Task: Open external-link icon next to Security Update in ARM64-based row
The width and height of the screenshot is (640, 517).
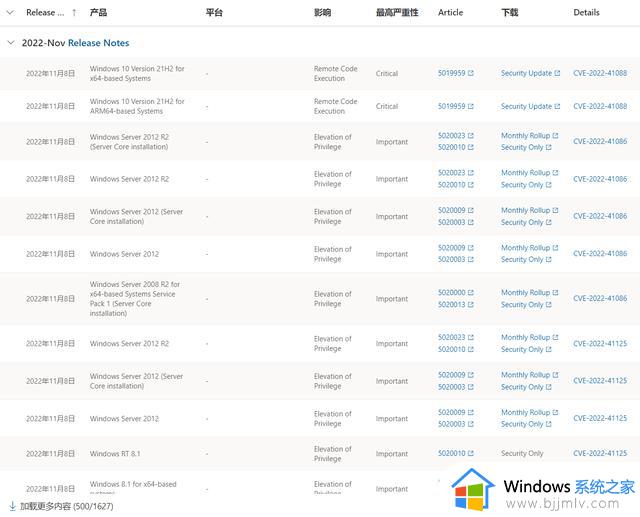Action: click(557, 106)
